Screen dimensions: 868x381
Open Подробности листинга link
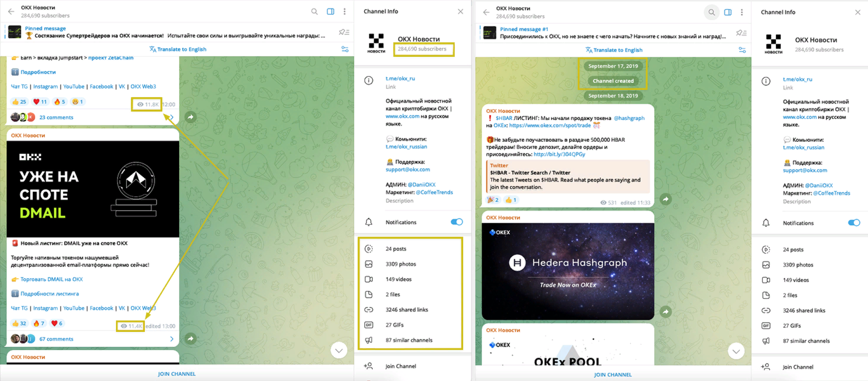(x=50, y=293)
